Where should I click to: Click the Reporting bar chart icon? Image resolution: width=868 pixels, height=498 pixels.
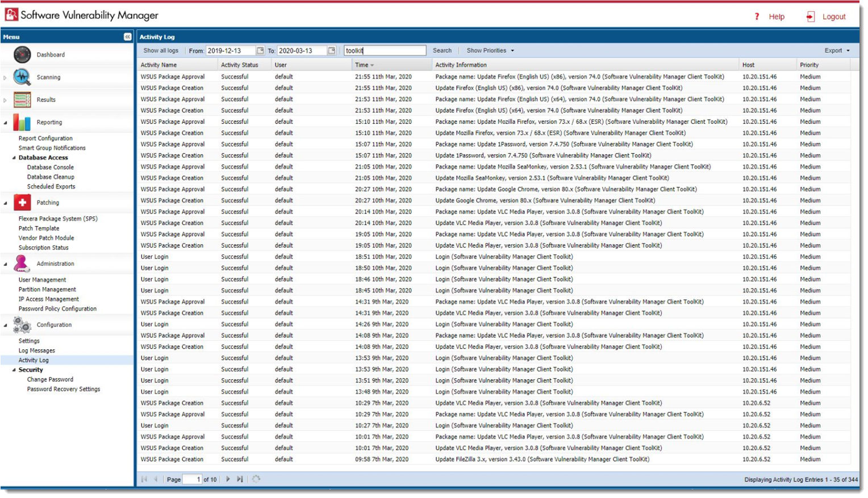pos(22,123)
